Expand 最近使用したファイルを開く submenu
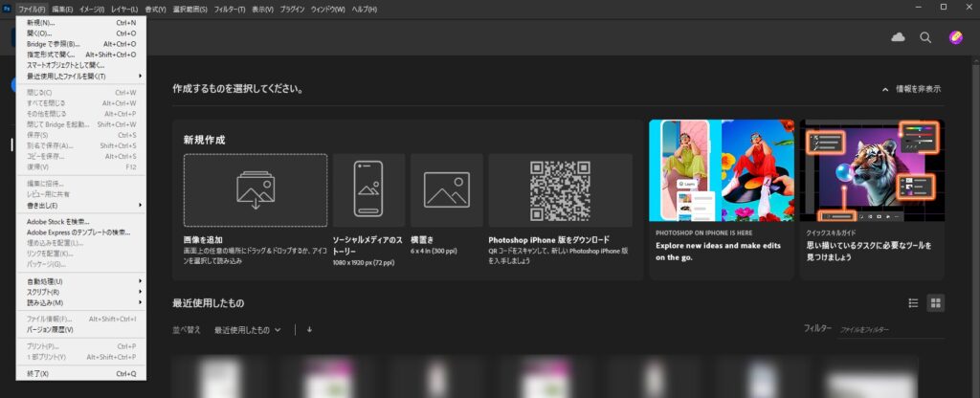The image size is (980, 398). 81,77
